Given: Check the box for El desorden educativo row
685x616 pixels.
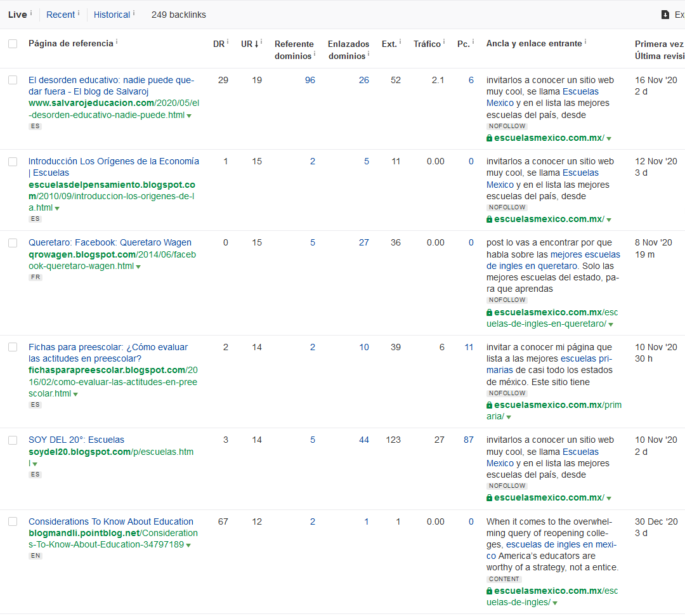Looking at the screenshot, I should tap(13, 80).
